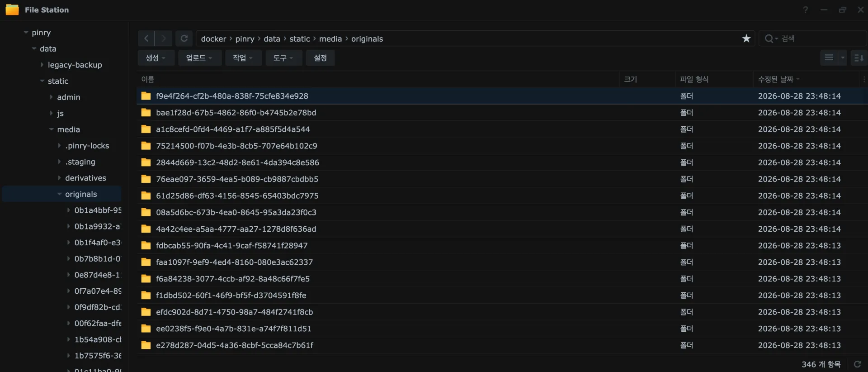This screenshot has width=868, height=372.
Task: Navigate to media in the breadcrumb path
Action: point(330,39)
